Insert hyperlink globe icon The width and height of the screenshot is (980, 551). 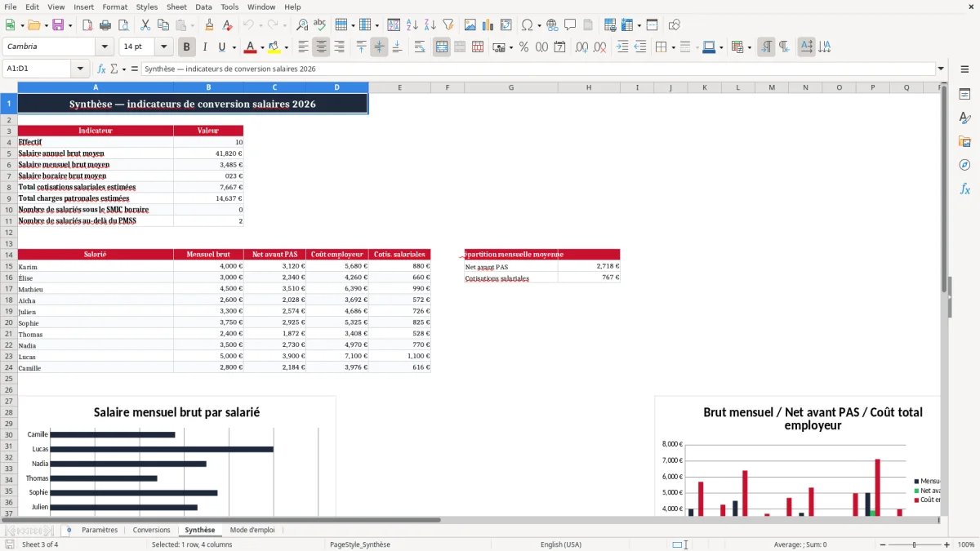(552, 25)
